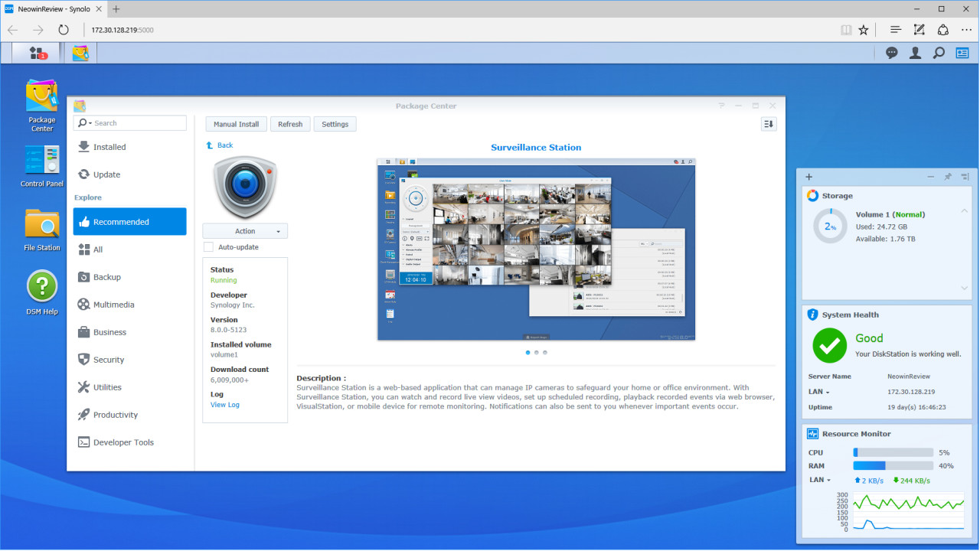980x551 pixels.
Task: Select All packages category
Action: click(130, 249)
